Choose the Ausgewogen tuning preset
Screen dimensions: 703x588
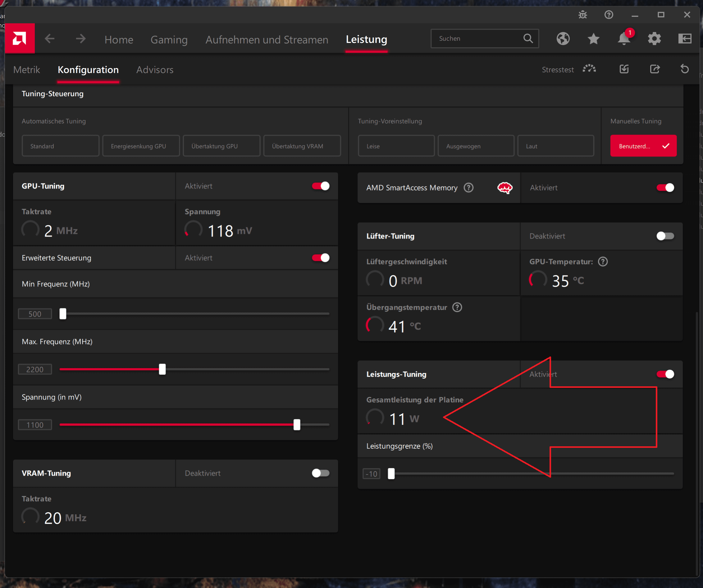[x=476, y=146]
